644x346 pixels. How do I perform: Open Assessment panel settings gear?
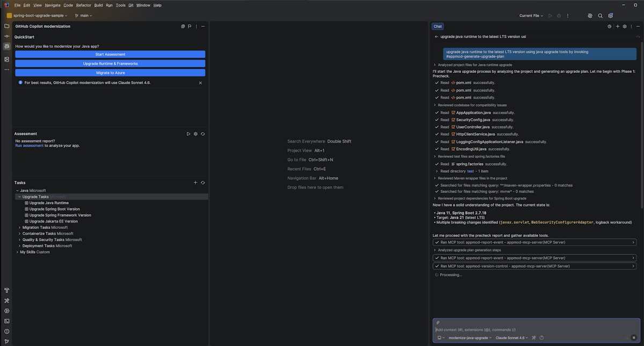click(x=195, y=134)
